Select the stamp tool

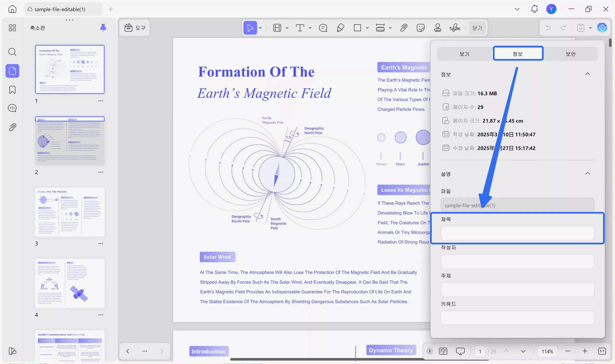point(438,28)
